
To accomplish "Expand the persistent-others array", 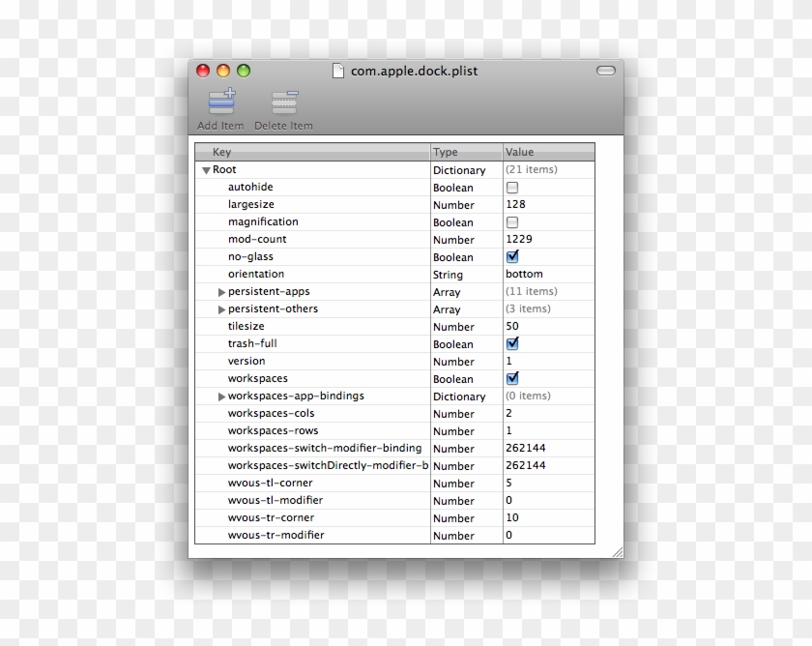I will pyautogui.click(x=220, y=308).
